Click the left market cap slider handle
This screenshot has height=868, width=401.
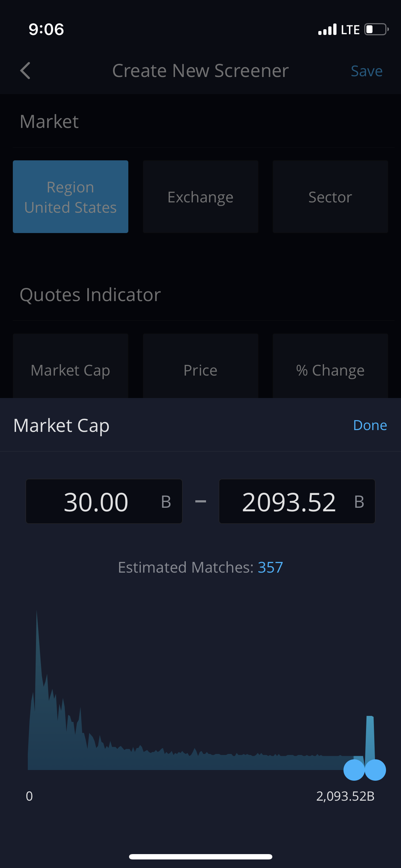click(x=353, y=770)
